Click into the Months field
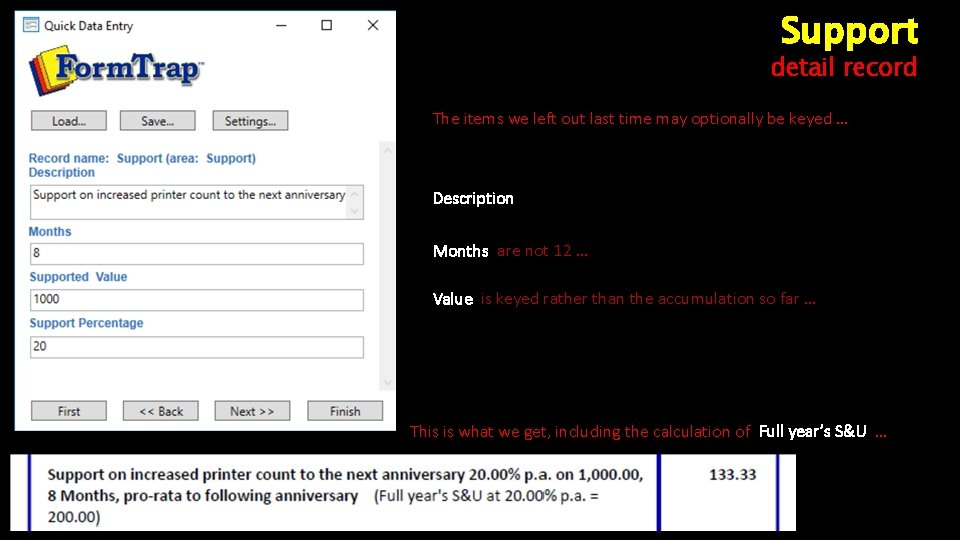Screen dimensions: 960x540 coord(197,253)
